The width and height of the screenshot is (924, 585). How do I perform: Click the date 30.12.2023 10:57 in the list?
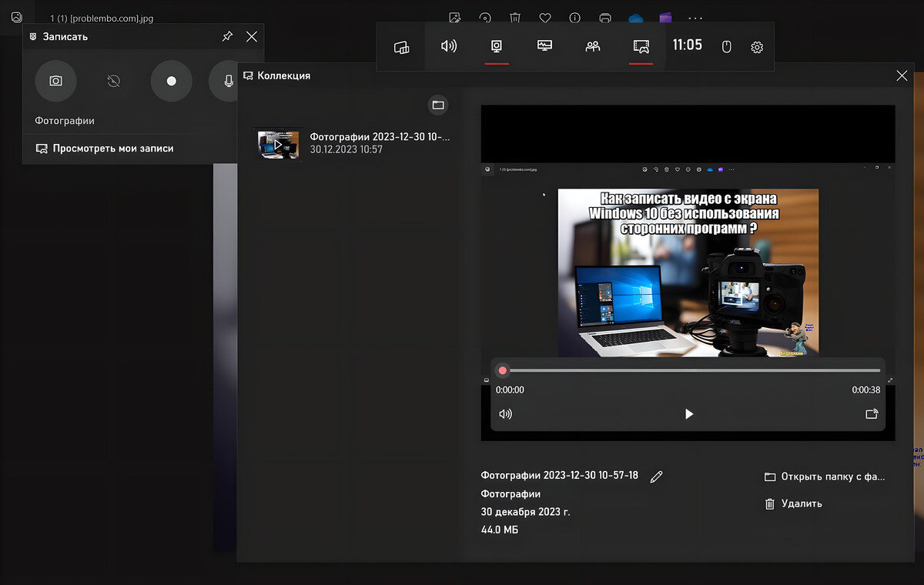tap(346, 149)
